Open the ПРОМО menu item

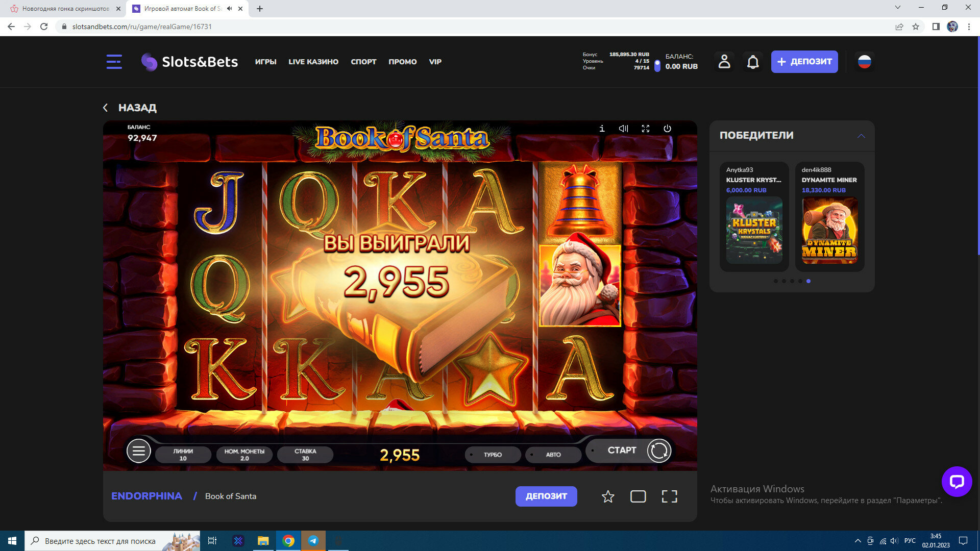pos(402,62)
